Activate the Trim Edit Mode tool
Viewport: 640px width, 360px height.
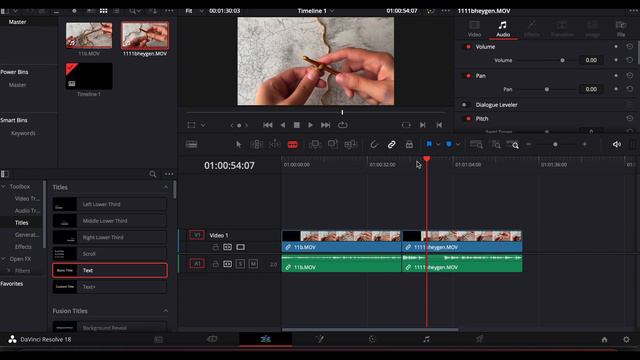[257, 144]
